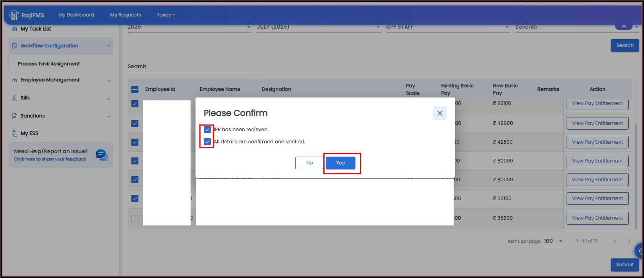The width and height of the screenshot is (644, 278).
Task: Click the table Search input field
Action: pos(192,67)
